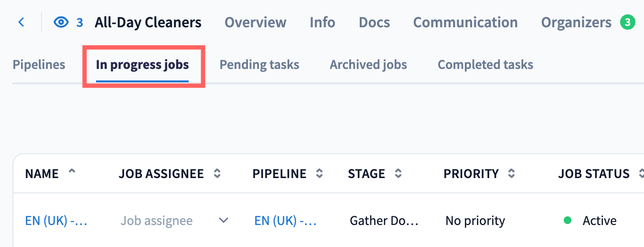Click Job Assignee column sort icon
The image size is (644, 247).
(217, 174)
